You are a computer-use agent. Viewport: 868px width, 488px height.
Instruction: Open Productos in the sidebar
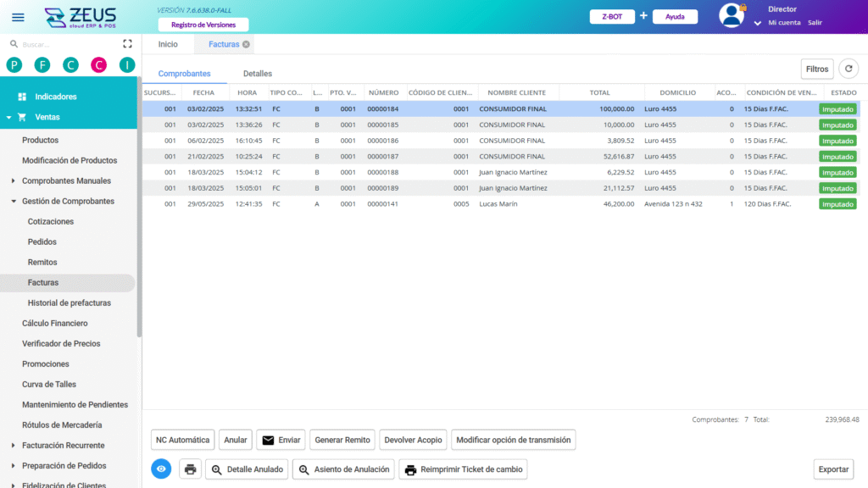click(40, 141)
